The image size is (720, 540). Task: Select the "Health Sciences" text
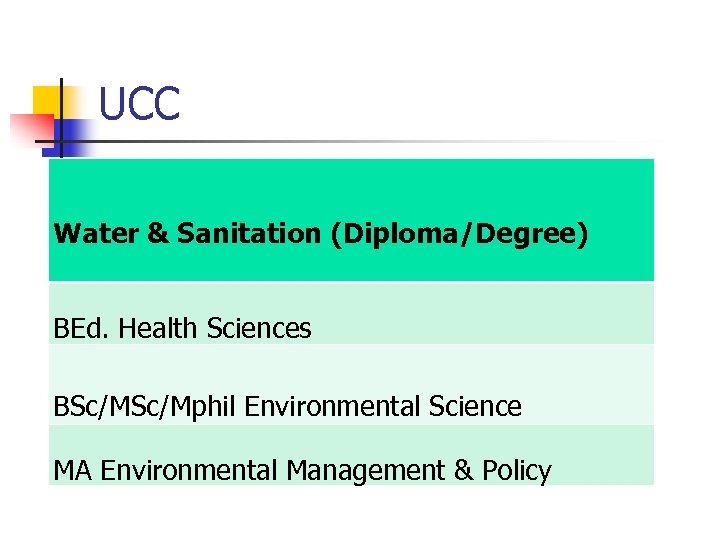pyautogui.click(x=215, y=328)
